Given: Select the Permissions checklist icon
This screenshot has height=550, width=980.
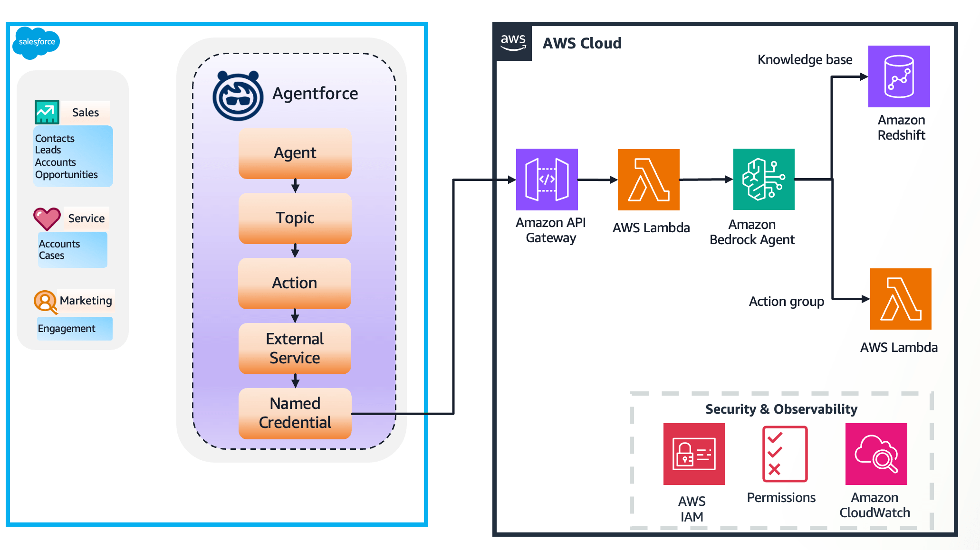Looking at the screenshot, I should (x=785, y=454).
